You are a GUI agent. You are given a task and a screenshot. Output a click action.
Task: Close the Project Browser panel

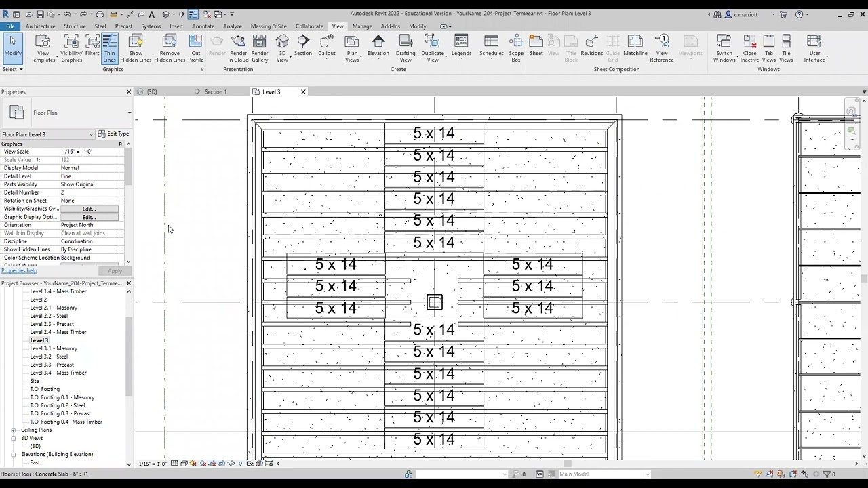click(129, 283)
